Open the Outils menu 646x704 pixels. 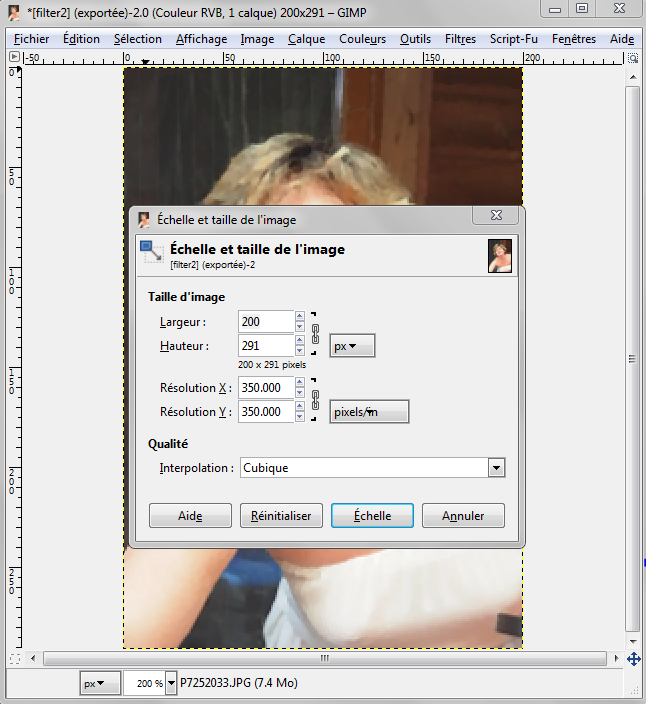pyautogui.click(x=415, y=40)
